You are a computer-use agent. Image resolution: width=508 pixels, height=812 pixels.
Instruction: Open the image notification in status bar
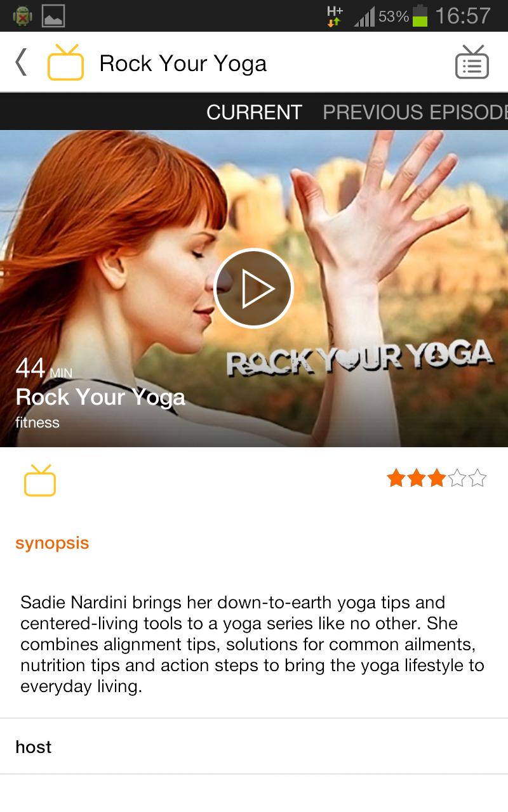[54, 16]
